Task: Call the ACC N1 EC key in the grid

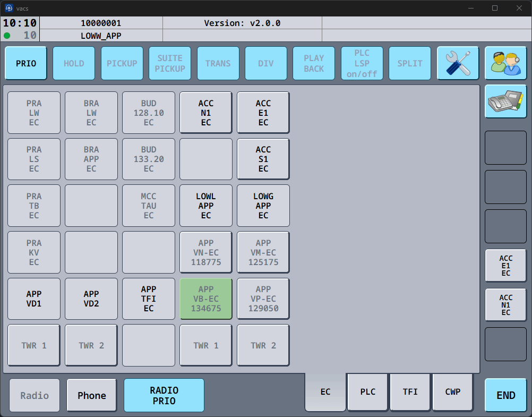Action: (x=206, y=113)
